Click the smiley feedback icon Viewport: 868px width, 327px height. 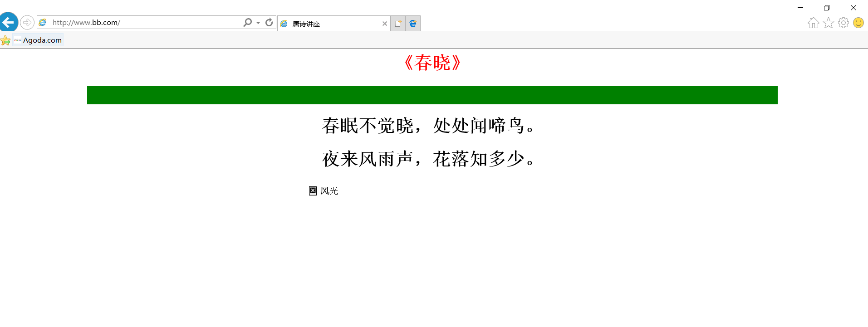(858, 23)
